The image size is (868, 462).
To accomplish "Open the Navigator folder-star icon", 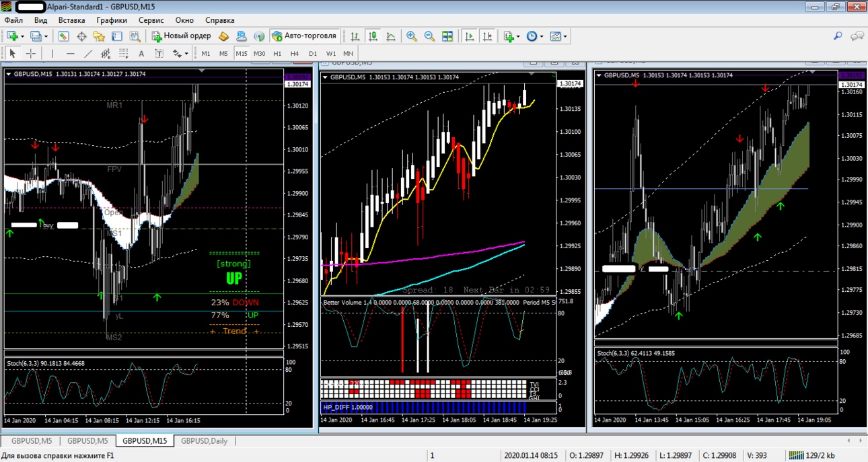I will pyautogui.click(x=99, y=36).
